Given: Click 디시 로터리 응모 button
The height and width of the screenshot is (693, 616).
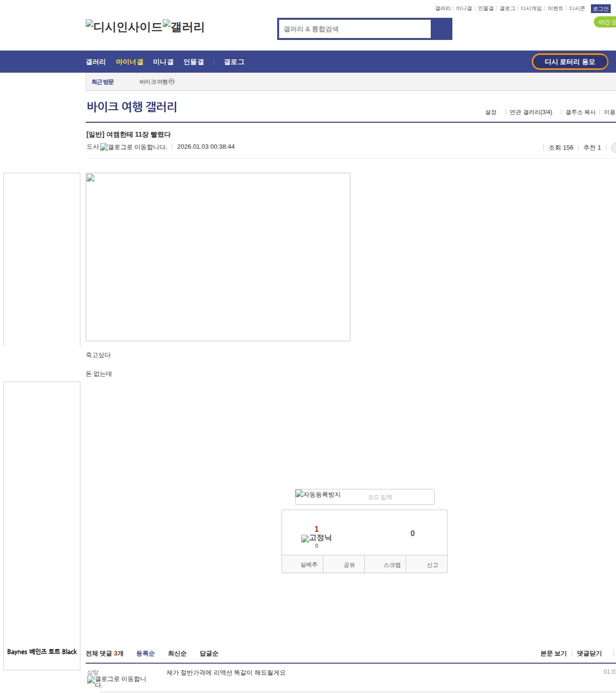Looking at the screenshot, I should pyautogui.click(x=570, y=62).
